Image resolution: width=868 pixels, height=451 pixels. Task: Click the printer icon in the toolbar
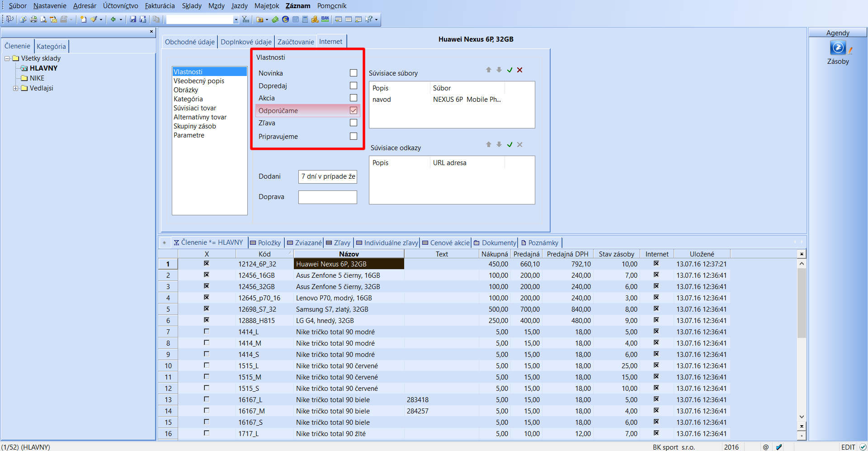tap(33, 19)
